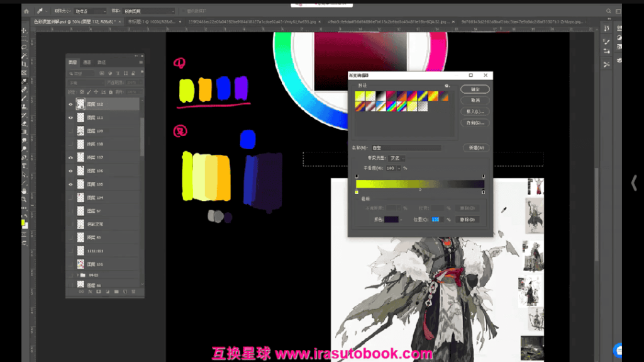
Task: Click the delete layer trash icon
Action: 133,291
